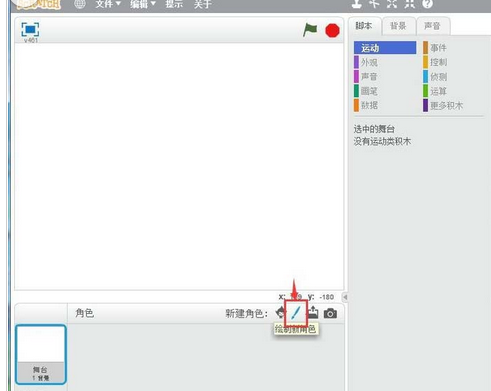
Task: Select the scissors delete tool
Action: pos(374,4)
